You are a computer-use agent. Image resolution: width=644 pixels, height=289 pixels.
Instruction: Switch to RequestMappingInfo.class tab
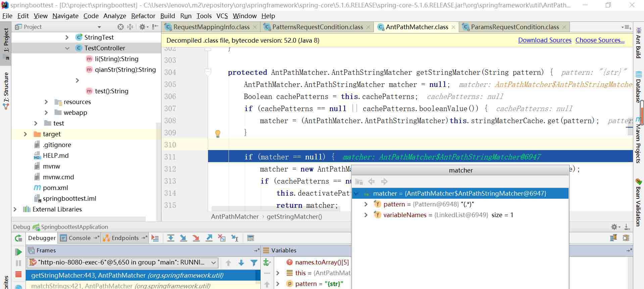211,27
